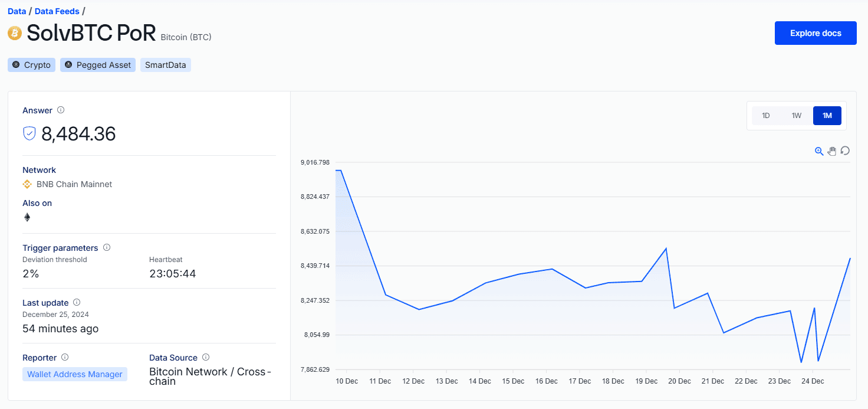The image size is (868, 409).
Task: Open the Data breadcrumb link
Action: 17,11
